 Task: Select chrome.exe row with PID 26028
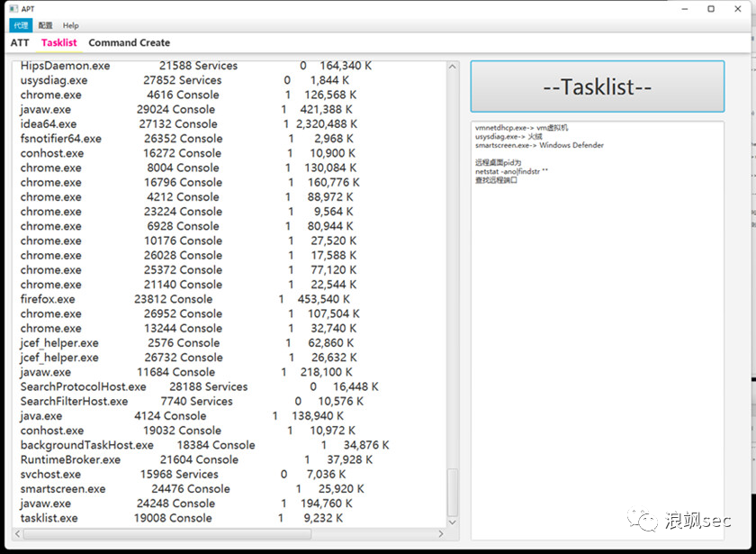coord(188,255)
